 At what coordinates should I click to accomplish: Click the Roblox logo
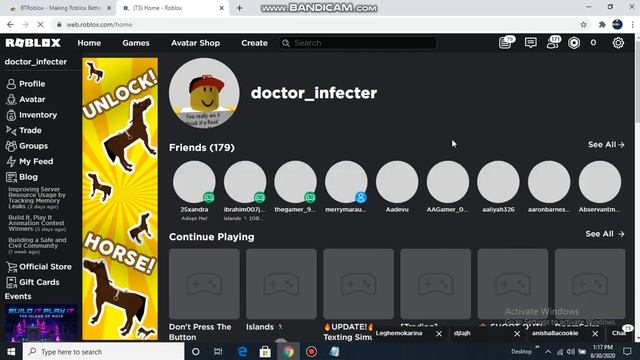[33, 43]
